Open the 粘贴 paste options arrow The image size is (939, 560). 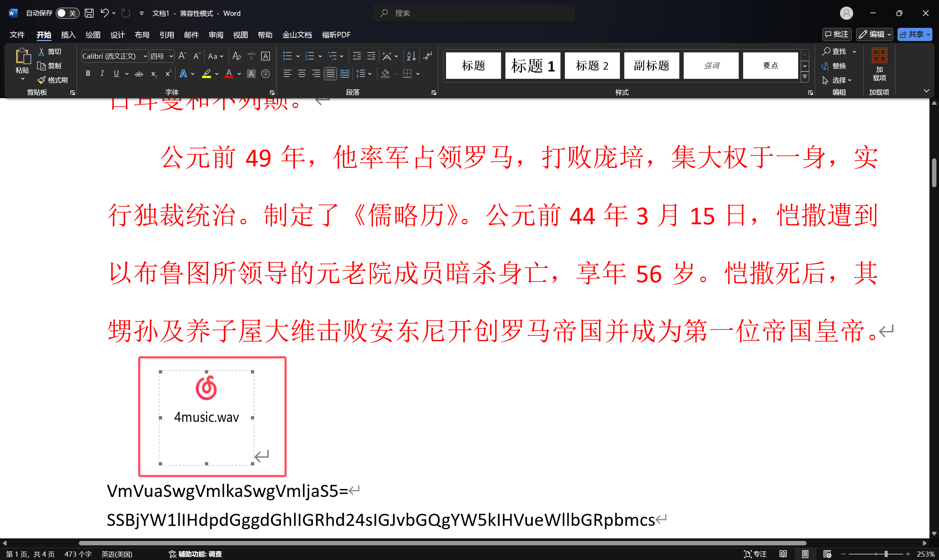[x=22, y=78]
